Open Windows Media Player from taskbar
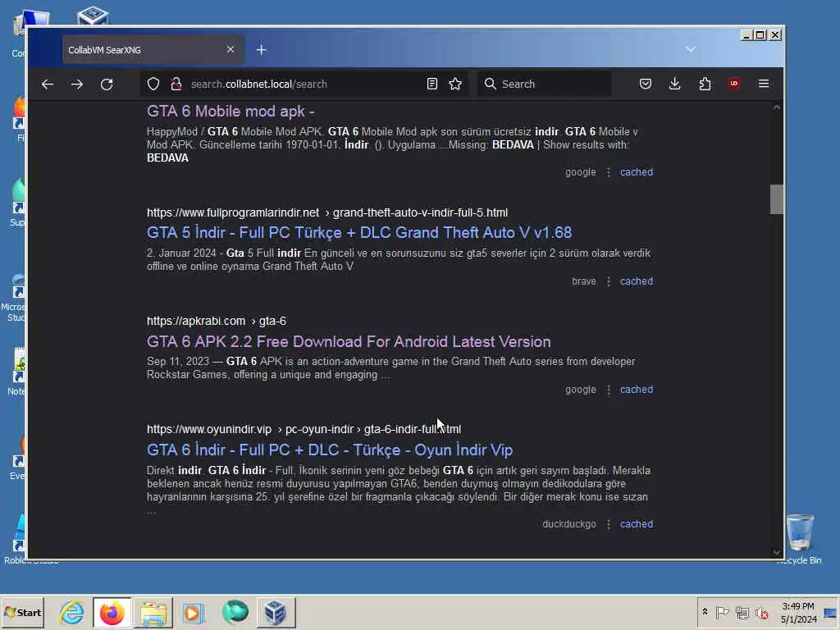 [194, 612]
